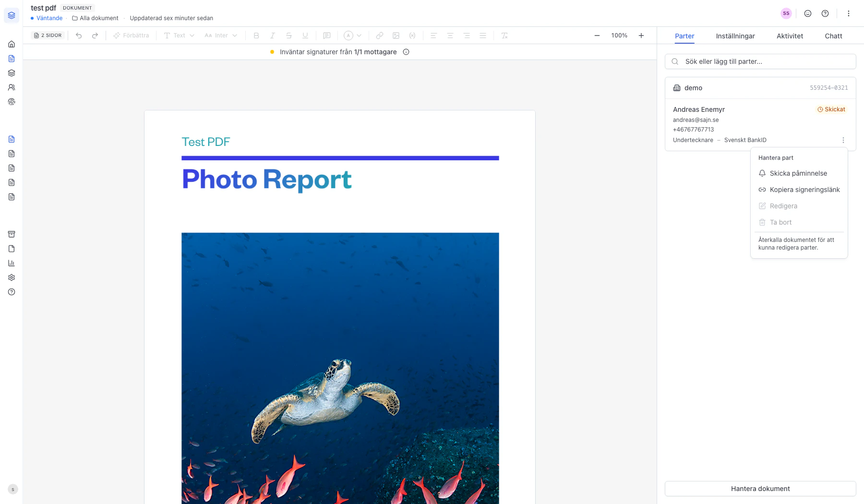Click the demo company row

pyautogui.click(x=760, y=88)
